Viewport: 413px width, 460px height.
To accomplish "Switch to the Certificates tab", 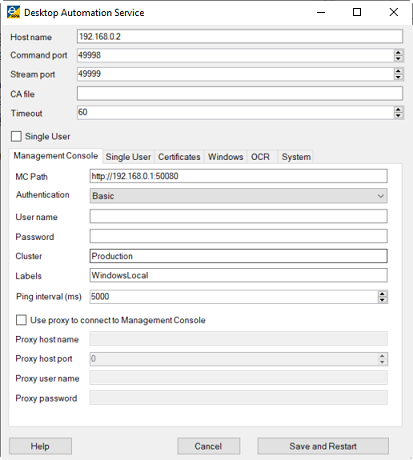I will pos(179,157).
